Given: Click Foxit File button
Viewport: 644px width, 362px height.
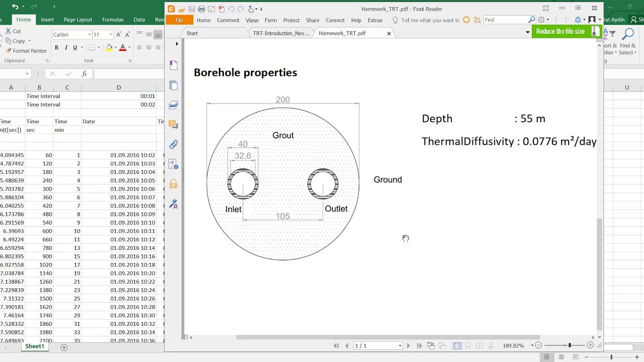Looking at the screenshot, I should click(x=179, y=20).
